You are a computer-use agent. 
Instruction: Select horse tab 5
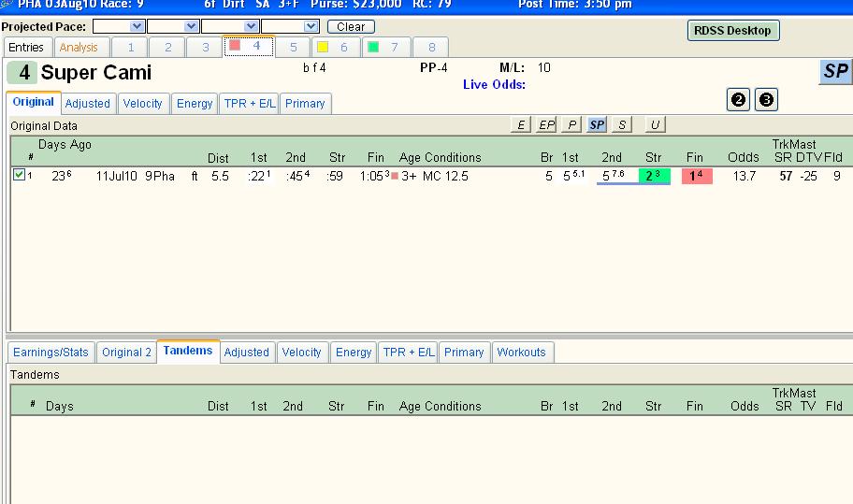pos(294,48)
